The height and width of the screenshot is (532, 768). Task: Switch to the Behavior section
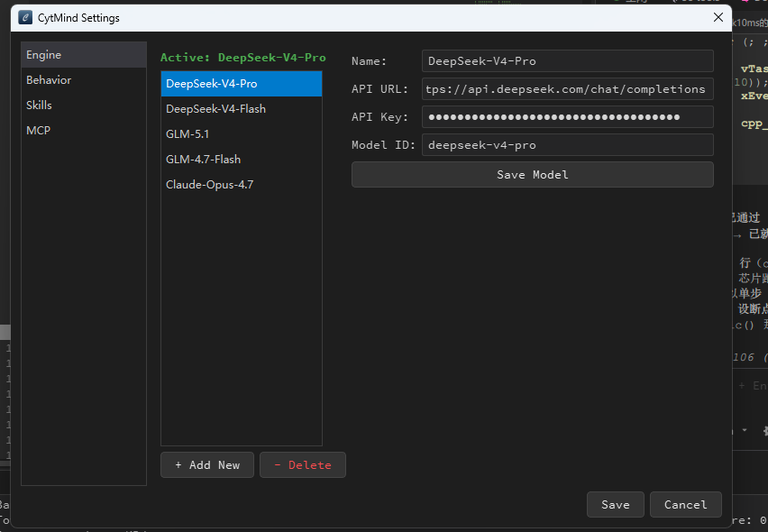point(84,80)
